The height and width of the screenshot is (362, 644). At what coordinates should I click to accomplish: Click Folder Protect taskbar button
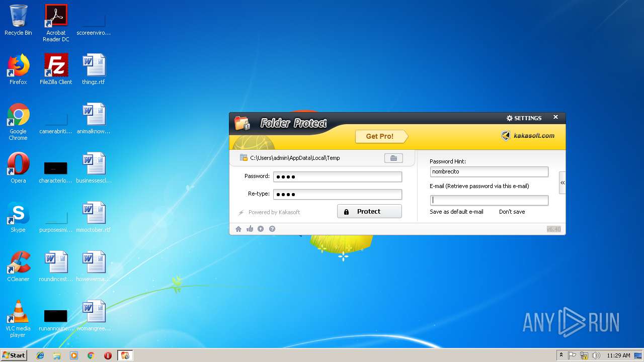click(x=125, y=355)
